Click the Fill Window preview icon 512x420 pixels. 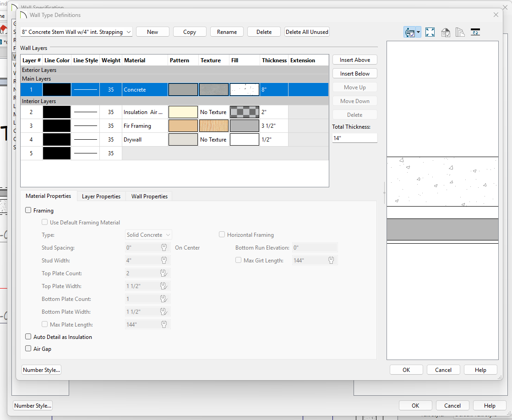[430, 32]
